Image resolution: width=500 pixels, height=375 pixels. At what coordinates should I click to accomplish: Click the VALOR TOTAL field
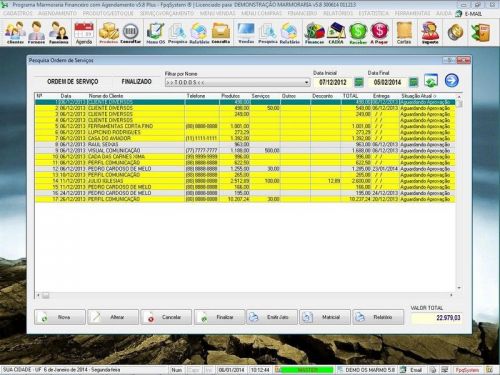point(436,318)
